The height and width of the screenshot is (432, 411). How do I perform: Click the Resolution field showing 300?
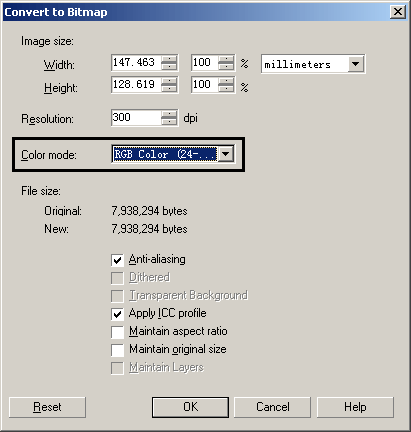coord(136,118)
